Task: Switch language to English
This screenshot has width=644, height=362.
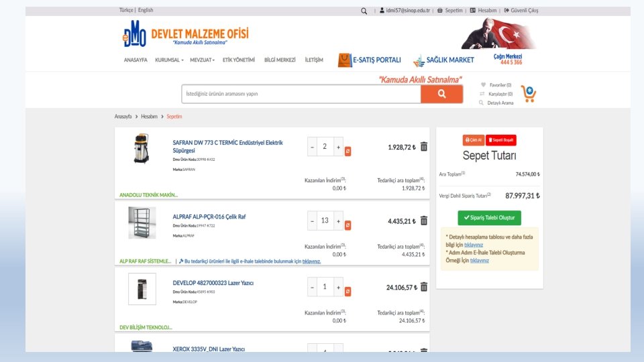Action: tap(146, 10)
